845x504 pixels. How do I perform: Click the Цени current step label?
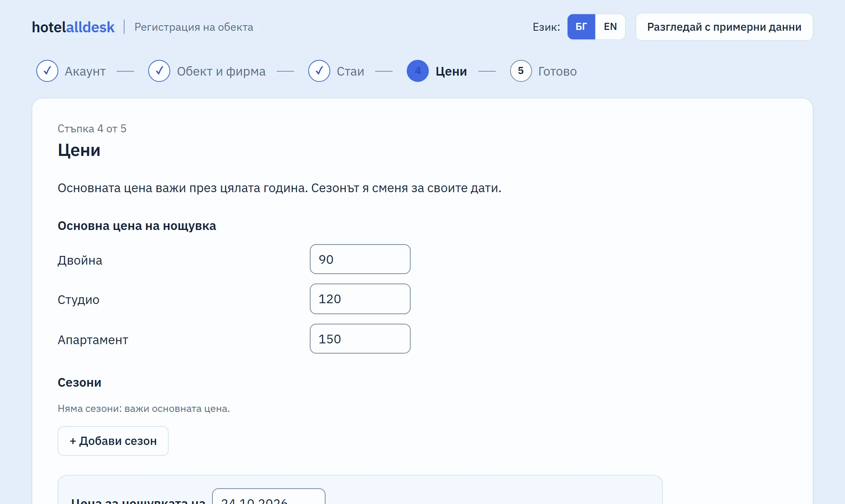coord(451,71)
